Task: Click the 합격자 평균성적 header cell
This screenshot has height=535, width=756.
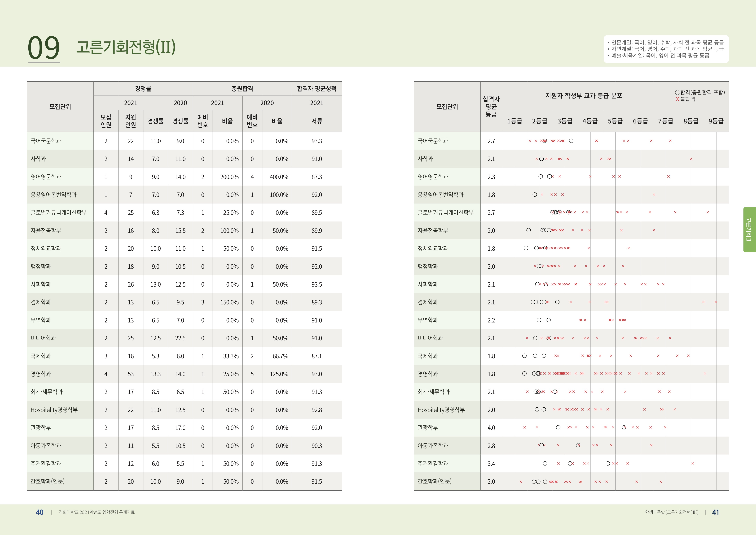Action: [317, 89]
